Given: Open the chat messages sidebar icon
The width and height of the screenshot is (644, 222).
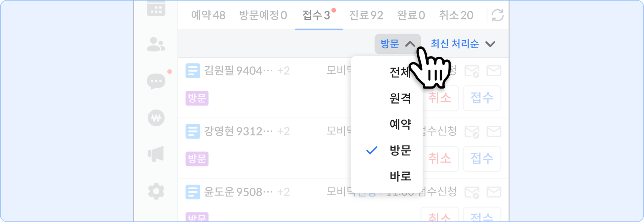Looking at the screenshot, I should pyautogui.click(x=156, y=81).
